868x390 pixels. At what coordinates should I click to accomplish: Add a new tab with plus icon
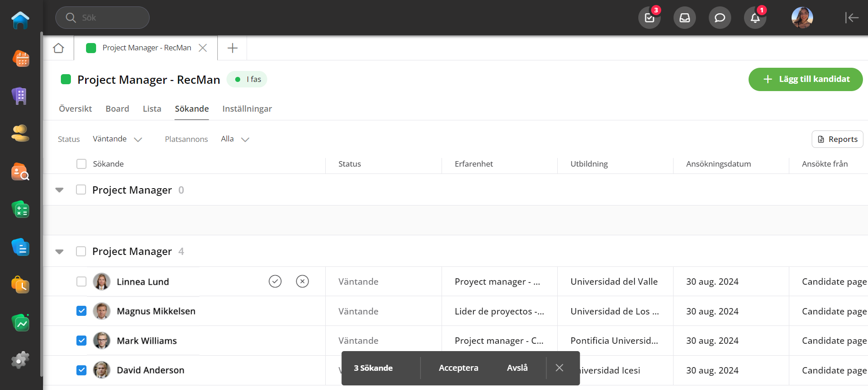coord(232,48)
